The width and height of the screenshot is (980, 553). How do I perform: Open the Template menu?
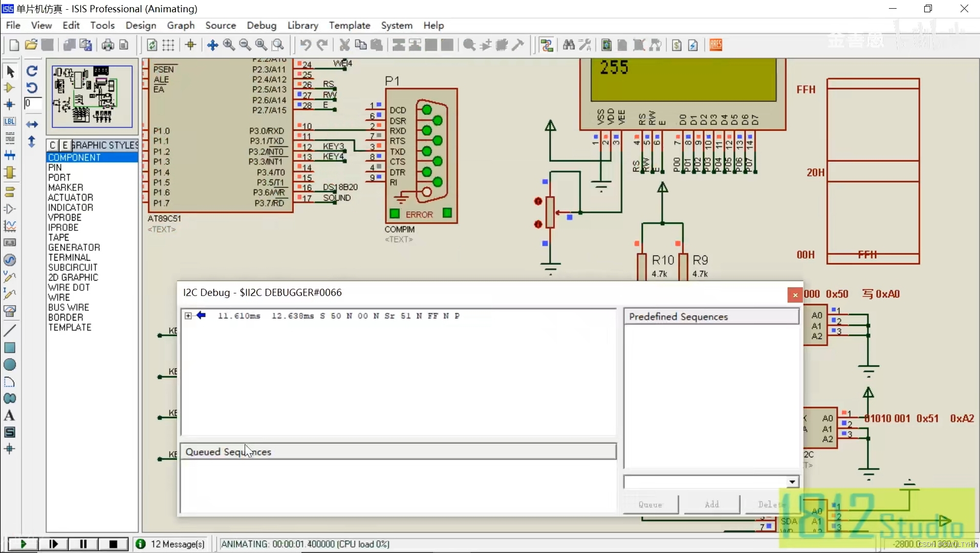pyautogui.click(x=349, y=25)
